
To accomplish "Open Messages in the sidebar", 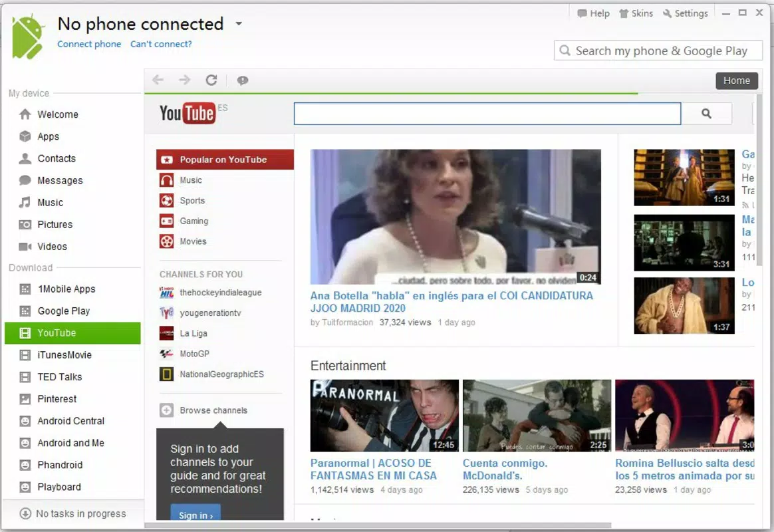I will (x=72, y=181).
